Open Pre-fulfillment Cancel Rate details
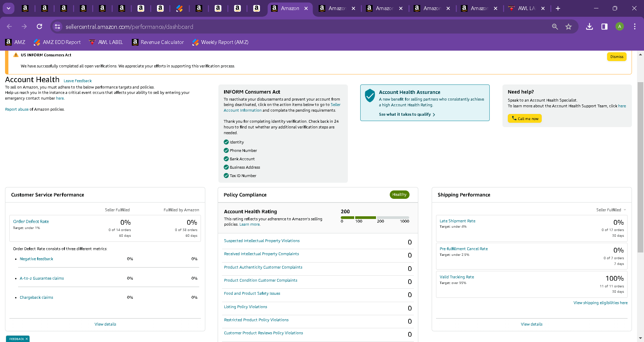The height and width of the screenshot is (342, 644). 464,249
